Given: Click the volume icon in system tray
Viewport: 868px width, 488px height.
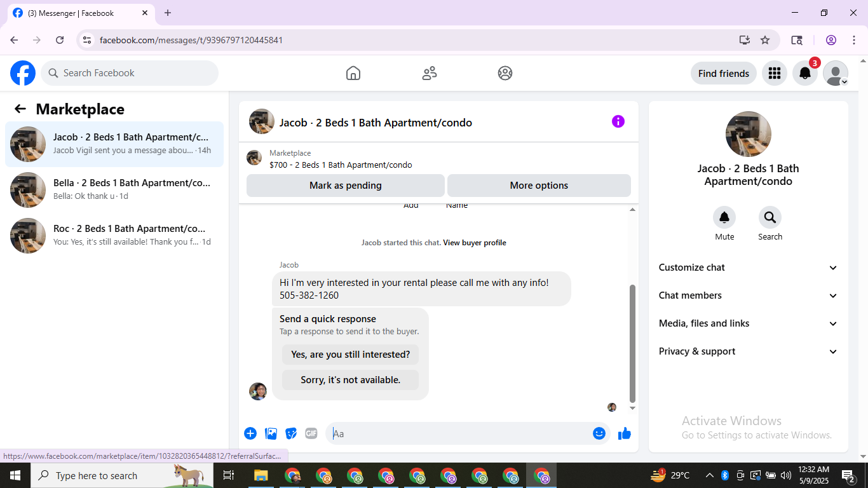Looking at the screenshot, I should 786,475.
